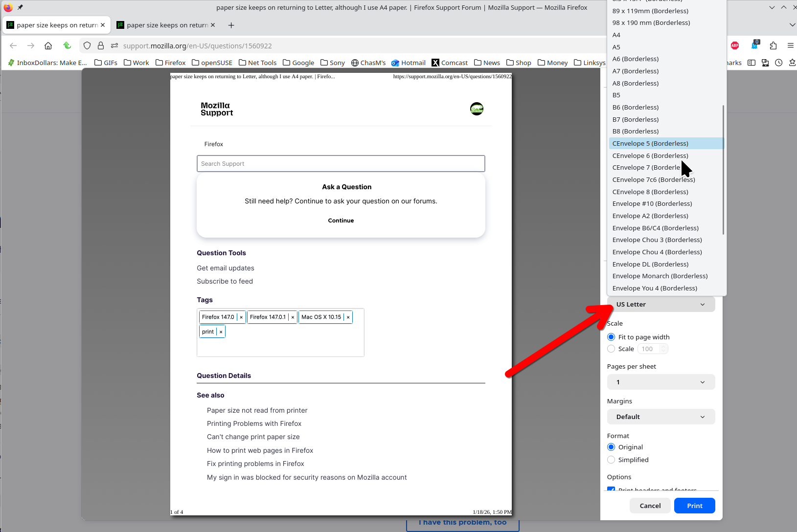Image resolution: width=797 pixels, height=532 pixels.
Task: Choose 98 x 190 mm (Borderless) option
Action: tap(666, 22)
